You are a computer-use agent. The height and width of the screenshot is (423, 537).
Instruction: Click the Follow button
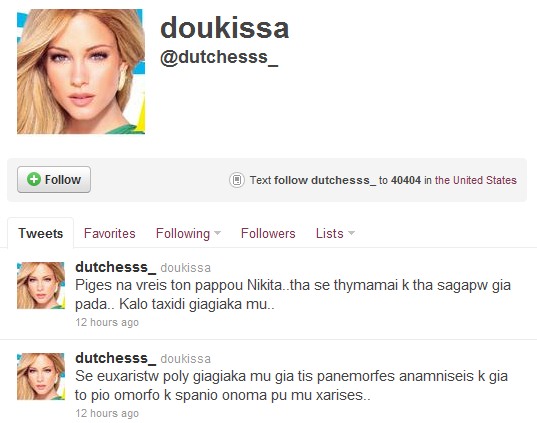[54, 179]
